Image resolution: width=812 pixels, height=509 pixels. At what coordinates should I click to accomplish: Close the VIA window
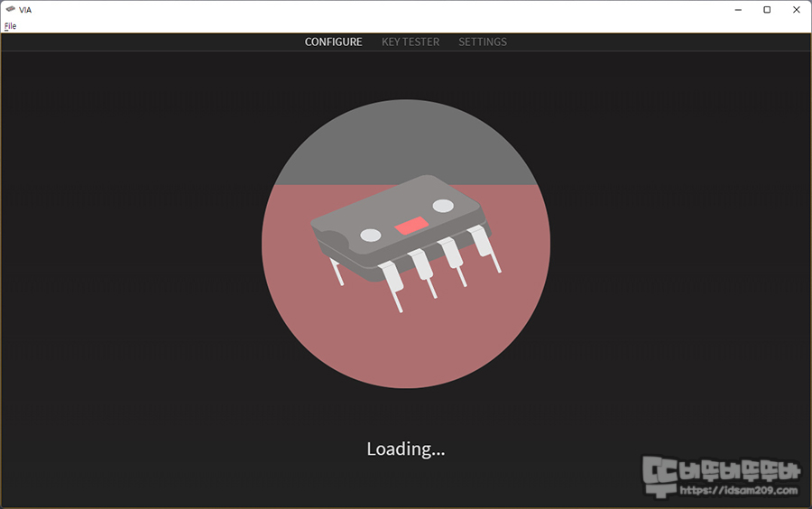tap(797, 10)
